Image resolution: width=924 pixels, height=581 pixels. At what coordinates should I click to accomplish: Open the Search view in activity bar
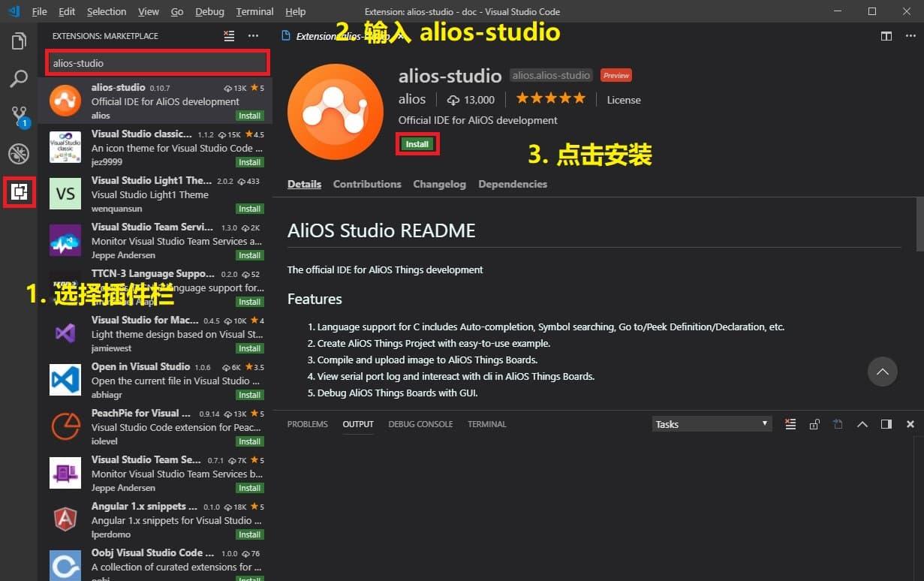[19, 79]
